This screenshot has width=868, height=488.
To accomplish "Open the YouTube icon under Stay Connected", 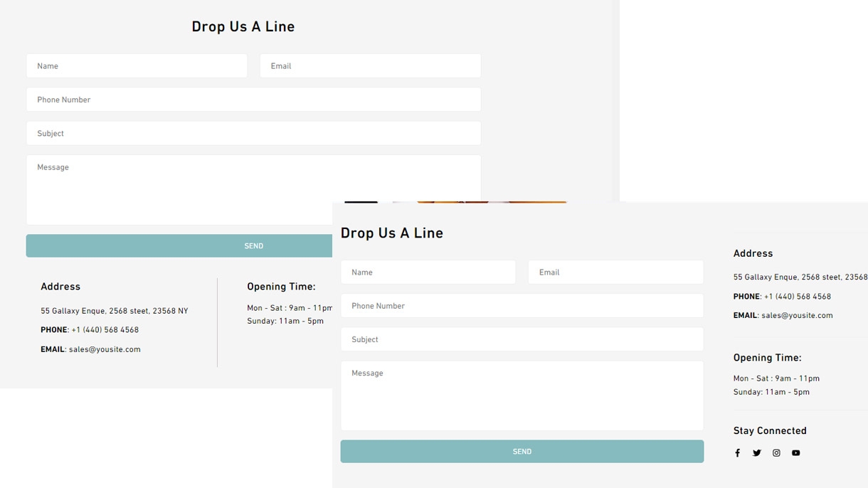I will tap(796, 453).
